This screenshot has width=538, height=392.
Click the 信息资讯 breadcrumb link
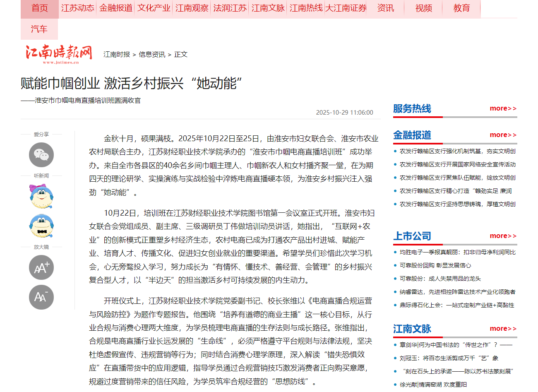click(152, 55)
